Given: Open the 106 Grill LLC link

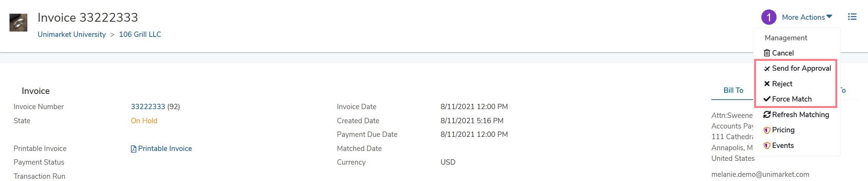Looking at the screenshot, I should coord(140,34).
